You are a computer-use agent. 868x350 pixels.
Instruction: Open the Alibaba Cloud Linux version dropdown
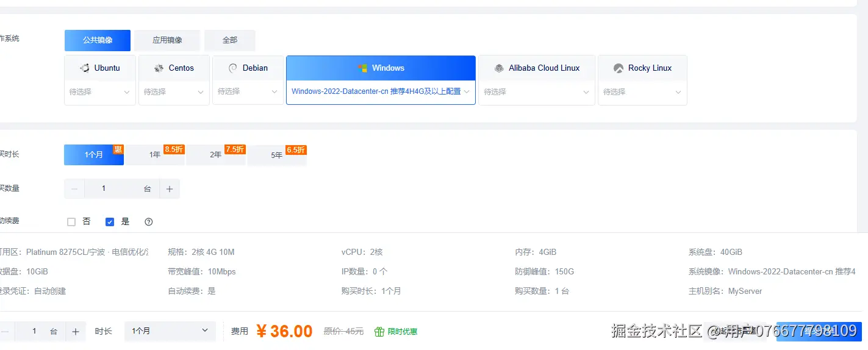[x=537, y=92]
